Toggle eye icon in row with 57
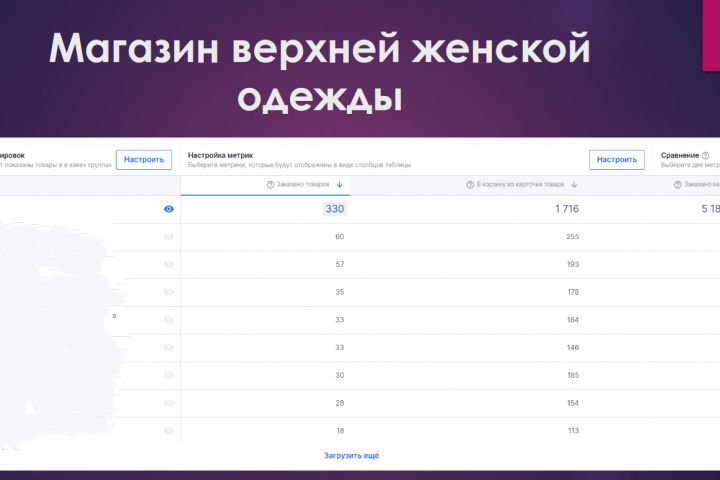 point(169,265)
